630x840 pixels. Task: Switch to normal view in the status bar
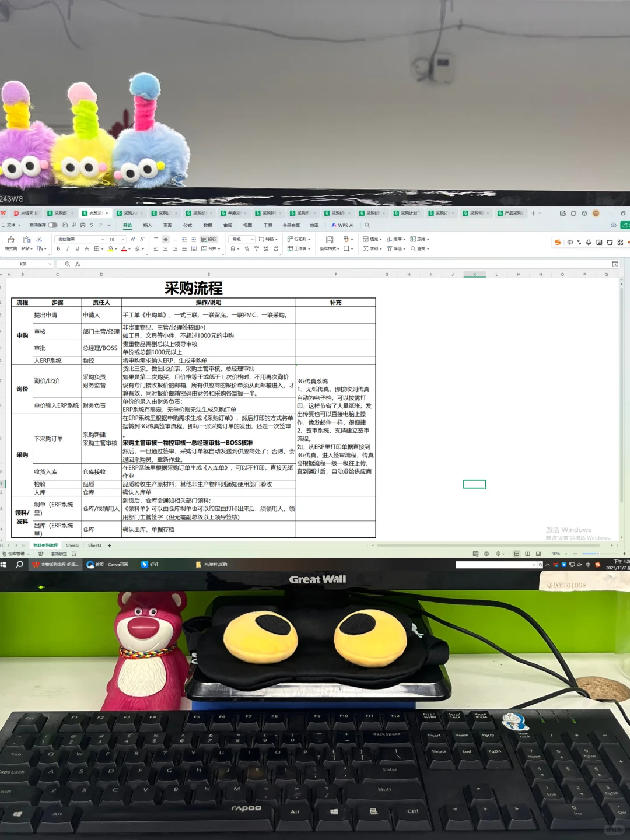tap(517, 554)
